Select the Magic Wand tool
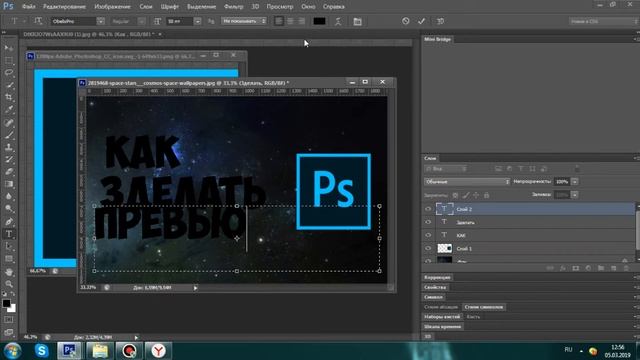This screenshot has width=640, height=360. [9, 85]
